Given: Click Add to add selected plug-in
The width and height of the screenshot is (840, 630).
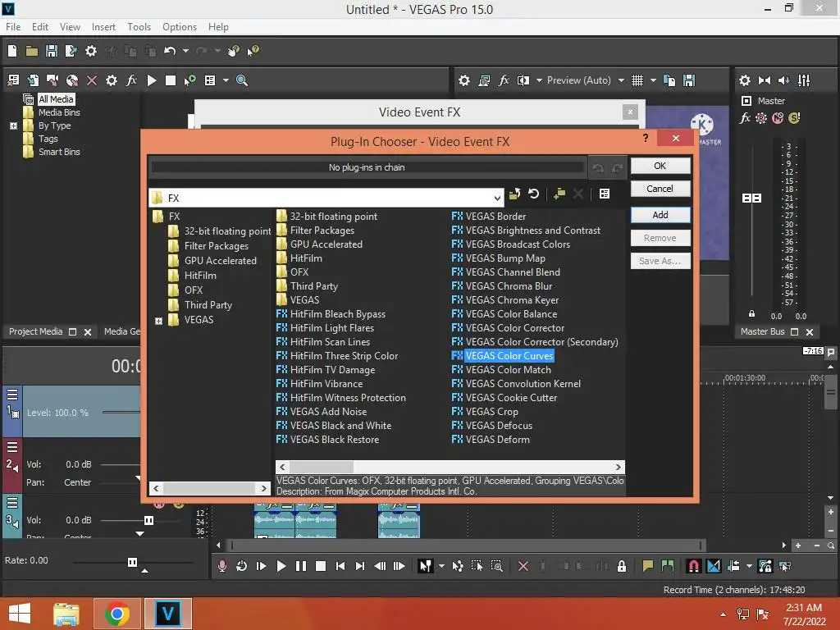Looking at the screenshot, I should (660, 215).
